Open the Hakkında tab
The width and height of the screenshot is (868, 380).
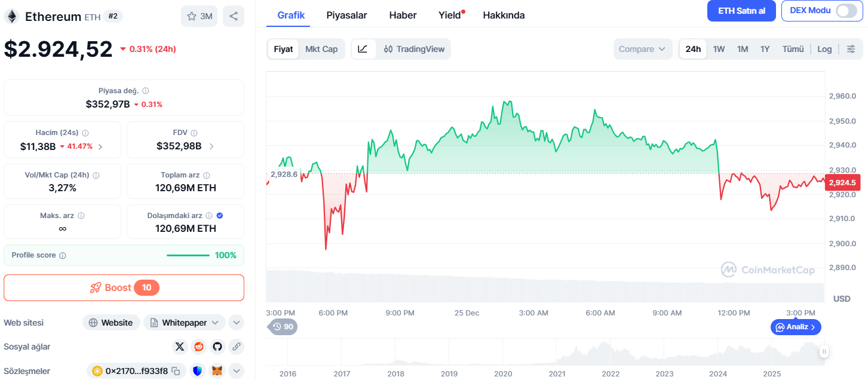coord(504,15)
